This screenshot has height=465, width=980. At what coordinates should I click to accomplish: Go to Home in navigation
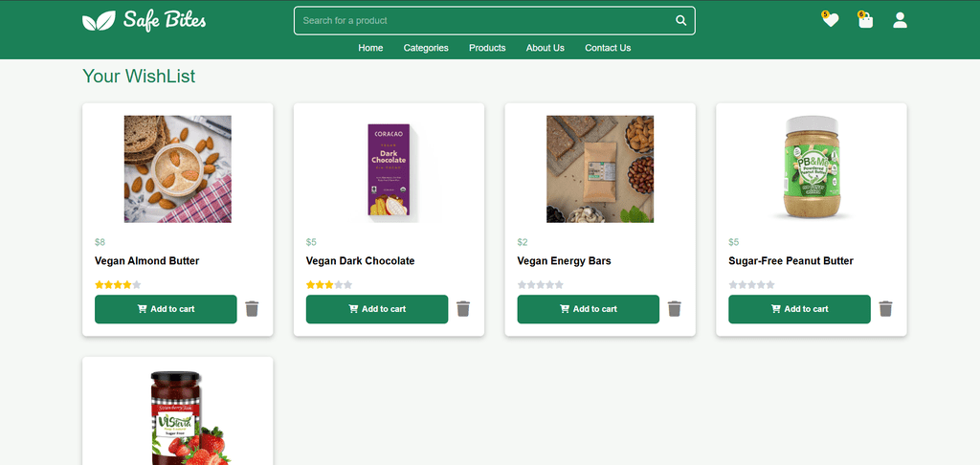pos(370,48)
